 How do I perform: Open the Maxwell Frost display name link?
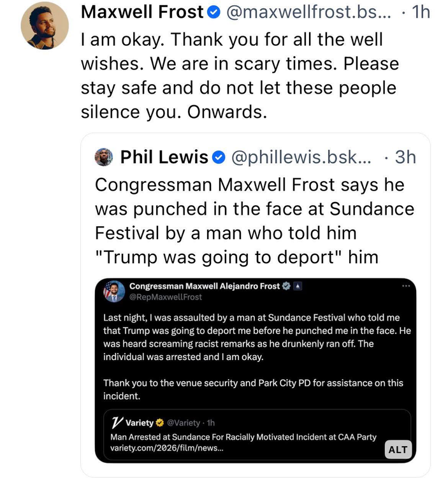click(x=142, y=12)
